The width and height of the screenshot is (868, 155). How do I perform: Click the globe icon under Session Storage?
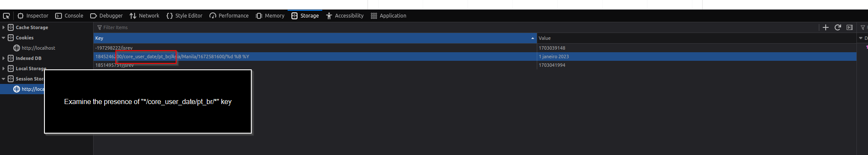coord(17,89)
